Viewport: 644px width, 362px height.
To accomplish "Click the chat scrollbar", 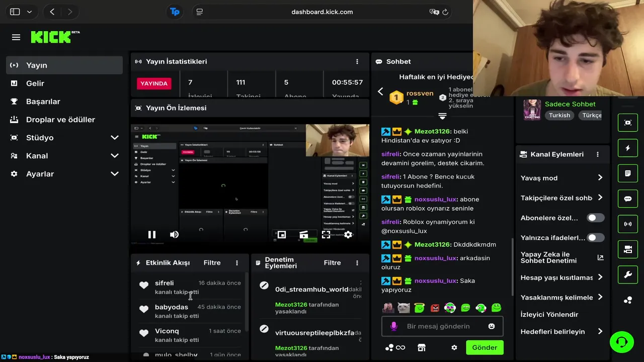I will tap(512, 266).
